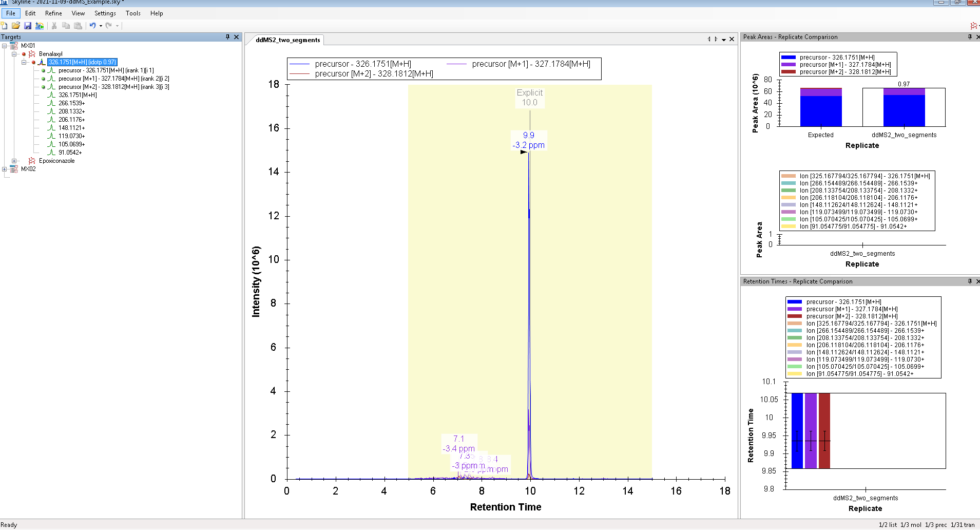980x530 pixels.
Task: Click the Import Results toolbar icon
Action: tap(40, 26)
